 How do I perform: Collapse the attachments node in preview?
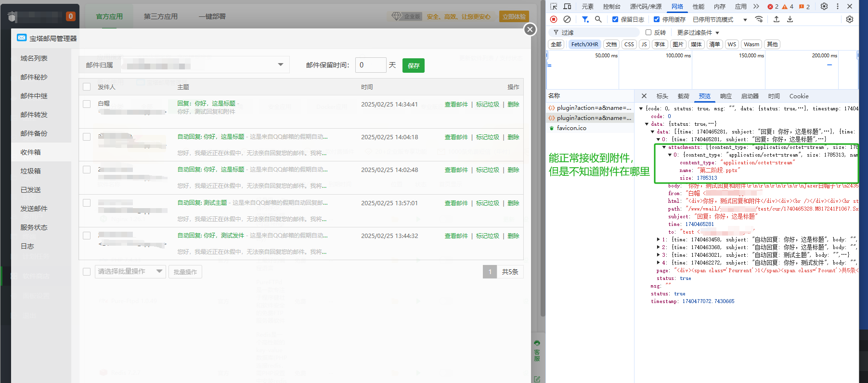664,147
